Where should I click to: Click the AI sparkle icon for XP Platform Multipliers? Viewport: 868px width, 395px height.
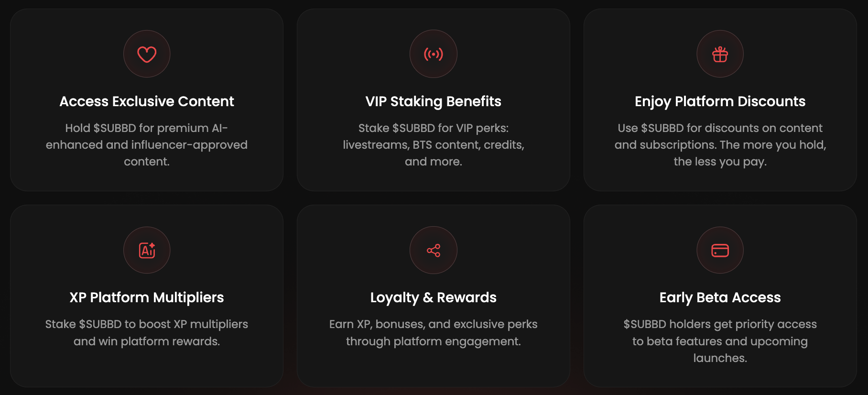click(147, 250)
